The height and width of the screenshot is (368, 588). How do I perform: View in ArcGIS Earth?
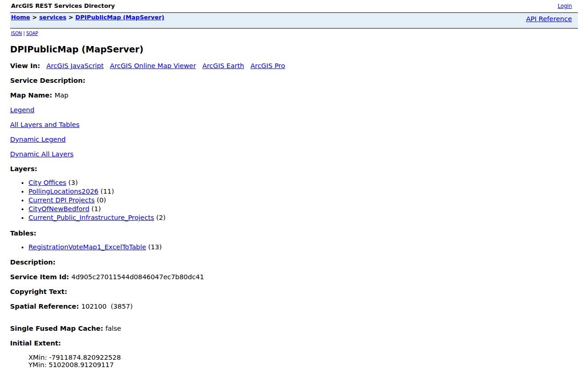[x=223, y=66]
